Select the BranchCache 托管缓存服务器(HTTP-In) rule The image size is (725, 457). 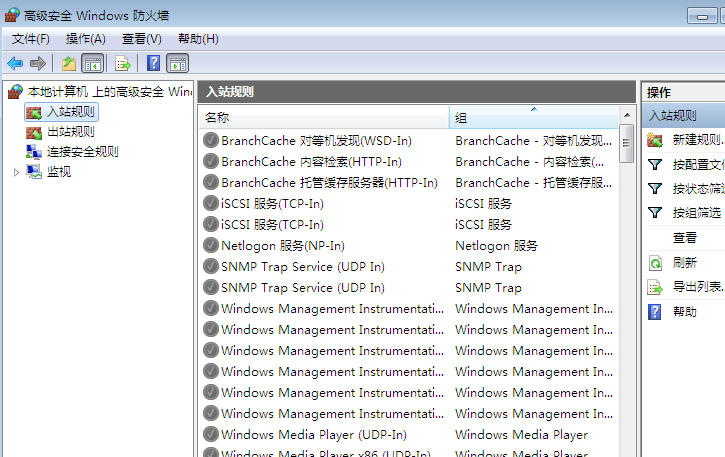(329, 183)
